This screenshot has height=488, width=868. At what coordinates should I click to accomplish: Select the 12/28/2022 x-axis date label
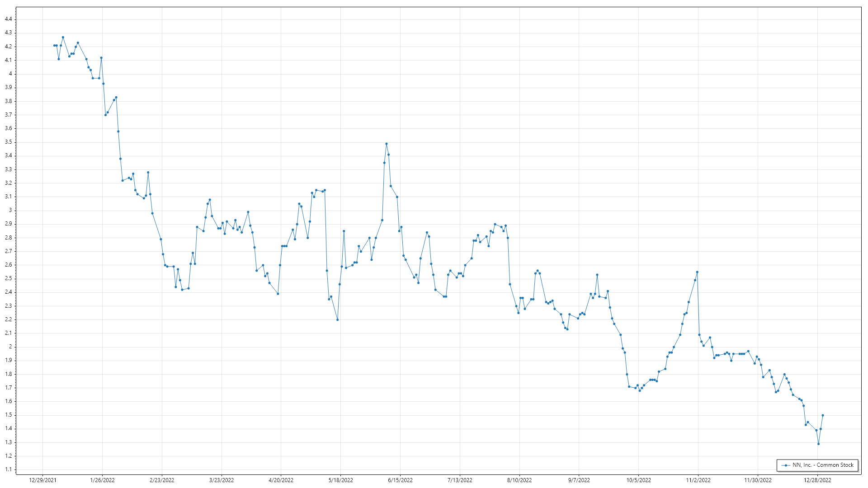pyautogui.click(x=817, y=480)
